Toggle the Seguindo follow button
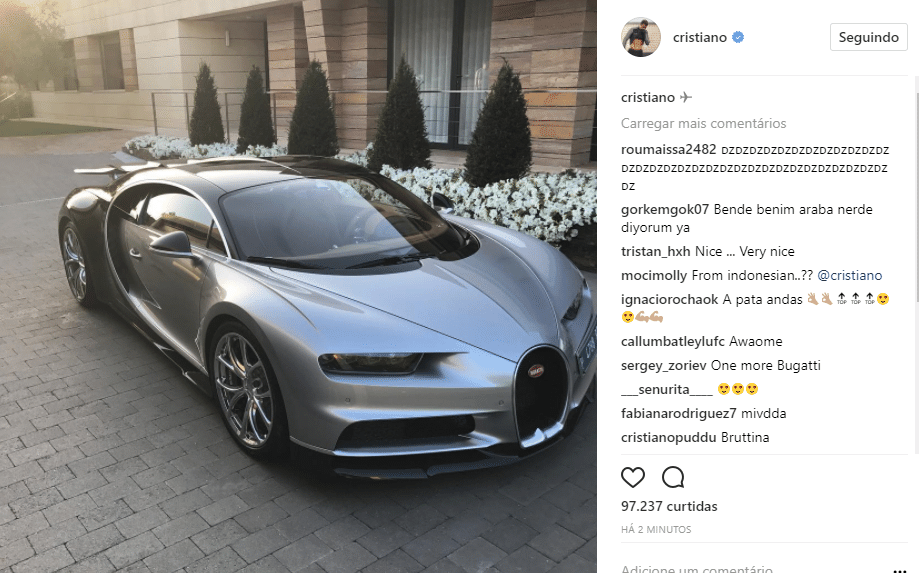Viewport: 919px width, 573px height. pyautogui.click(x=869, y=37)
